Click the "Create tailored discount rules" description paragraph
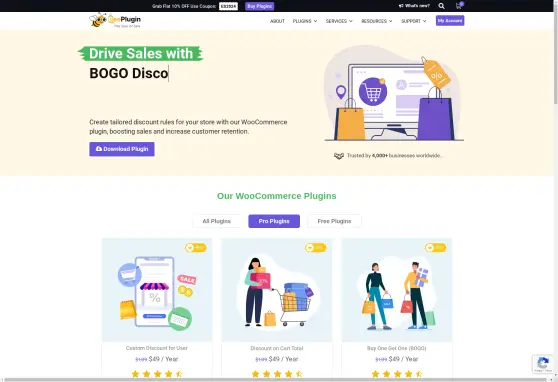This screenshot has height=382, width=558. pyautogui.click(x=188, y=127)
